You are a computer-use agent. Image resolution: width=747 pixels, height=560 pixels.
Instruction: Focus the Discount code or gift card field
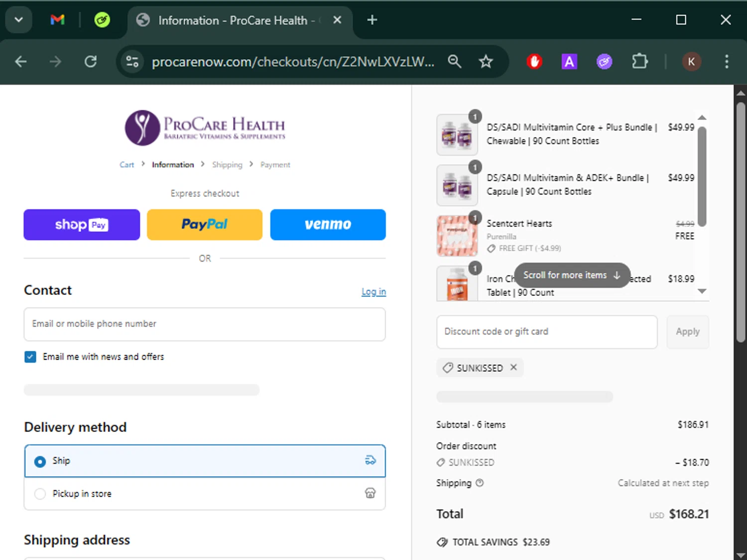(x=547, y=332)
